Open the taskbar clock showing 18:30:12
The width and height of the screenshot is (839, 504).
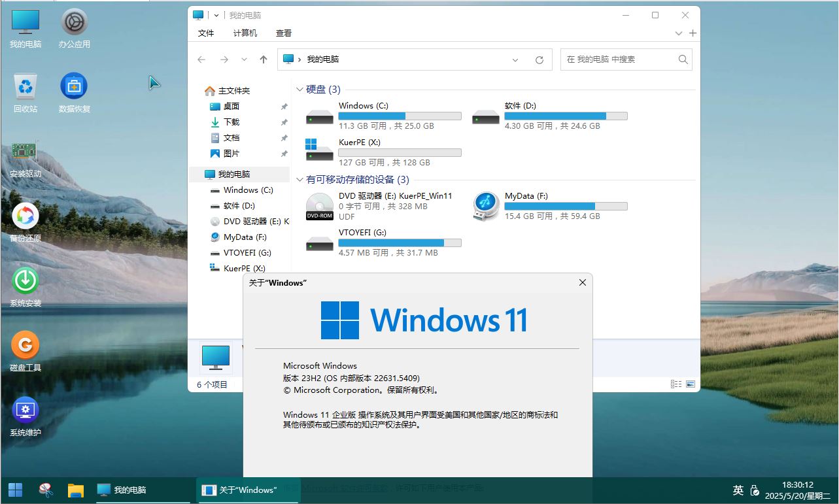[x=797, y=490]
